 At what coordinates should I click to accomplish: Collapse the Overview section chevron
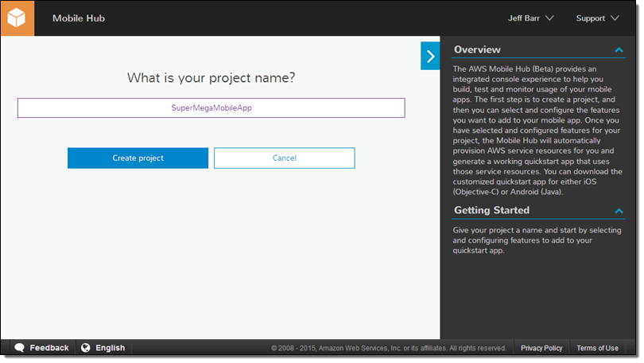point(619,50)
